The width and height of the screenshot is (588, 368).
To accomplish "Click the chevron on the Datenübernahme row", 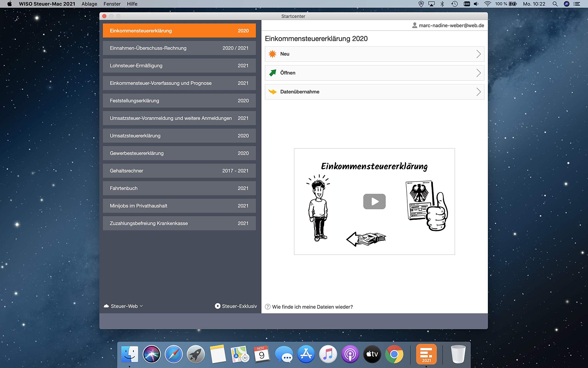I will pyautogui.click(x=478, y=92).
